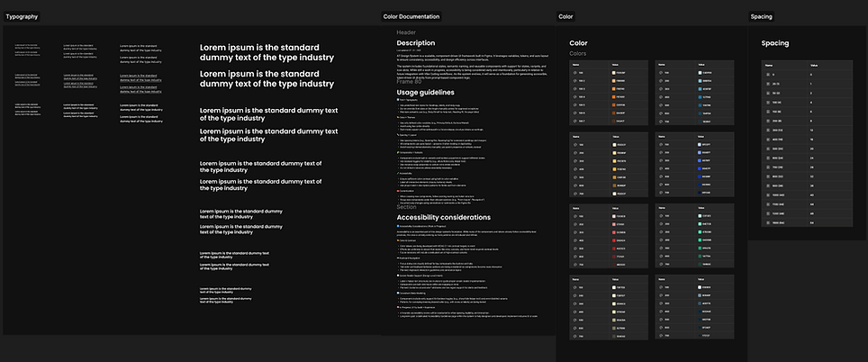Pick the lightest swatch in the red table
This screenshot has width=868, height=362.
pos(613,216)
